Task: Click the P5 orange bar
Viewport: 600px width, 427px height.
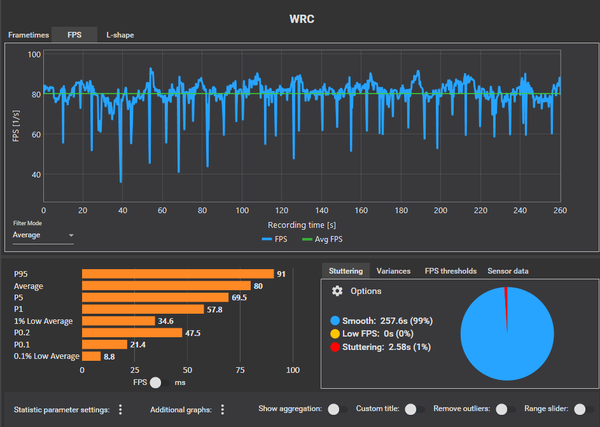Action: point(155,298)
